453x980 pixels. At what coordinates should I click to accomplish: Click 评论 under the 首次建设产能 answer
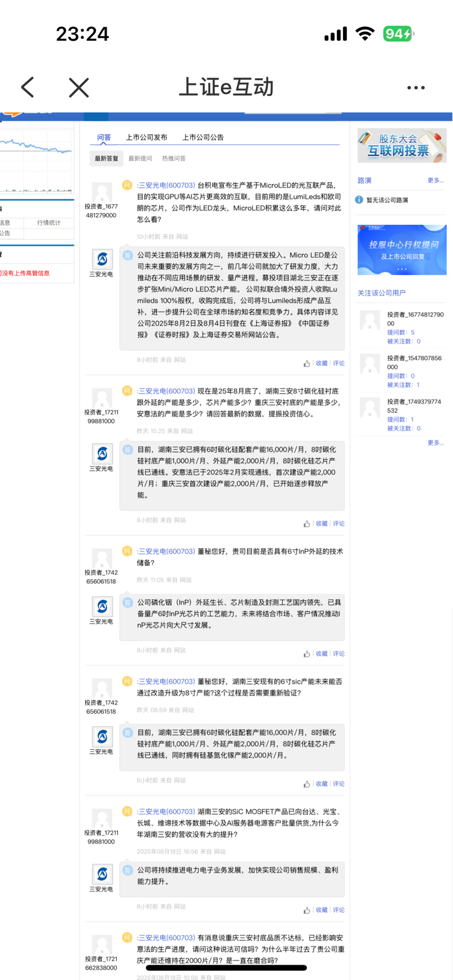[339, 524]
